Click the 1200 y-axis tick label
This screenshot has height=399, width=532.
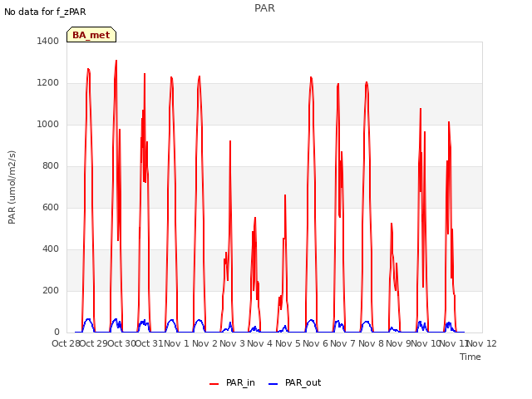pyautogui.click(x=48, y=83)
